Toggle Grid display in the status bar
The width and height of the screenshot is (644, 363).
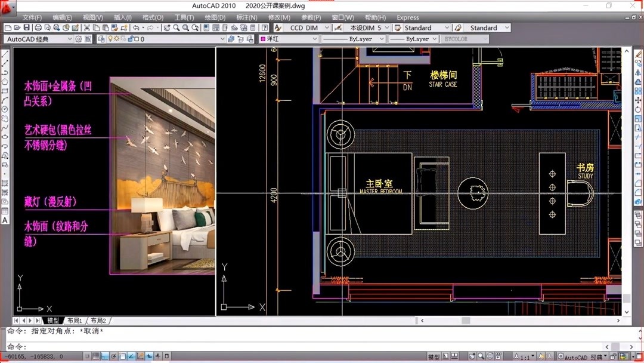[96, 356]
